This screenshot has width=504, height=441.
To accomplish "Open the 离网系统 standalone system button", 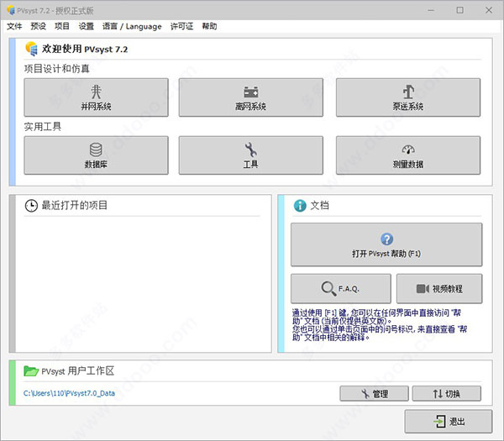I will tap(250, 97).
